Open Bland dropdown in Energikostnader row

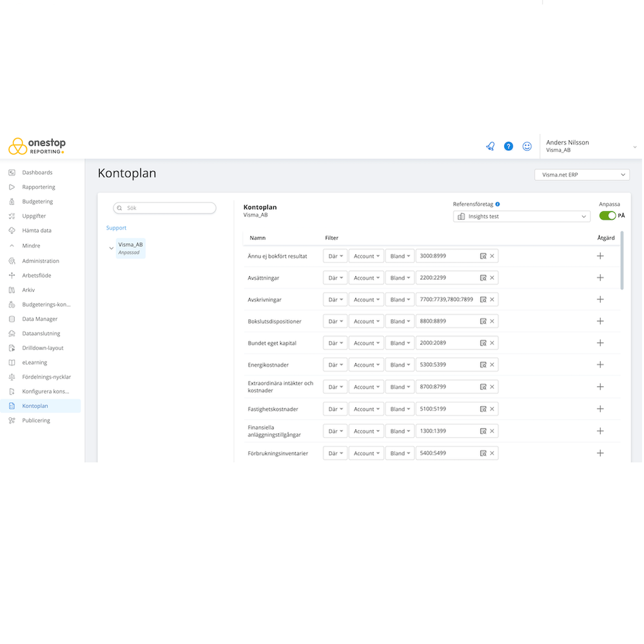400,365
